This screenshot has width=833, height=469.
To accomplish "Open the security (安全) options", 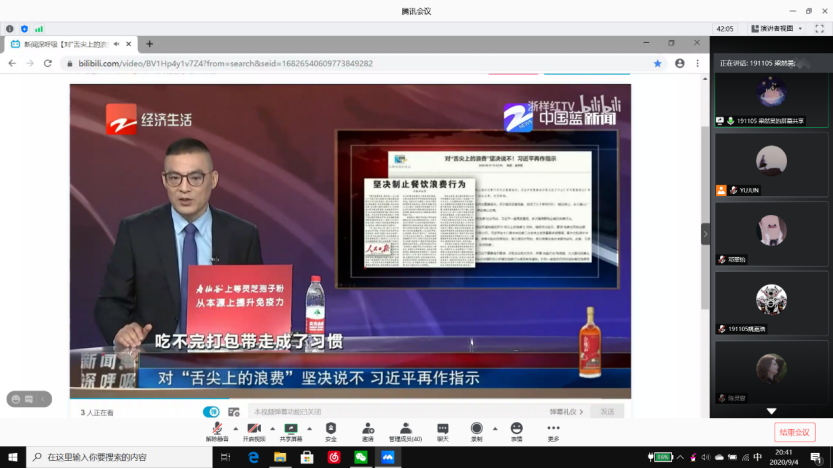I will click(331, 429).
